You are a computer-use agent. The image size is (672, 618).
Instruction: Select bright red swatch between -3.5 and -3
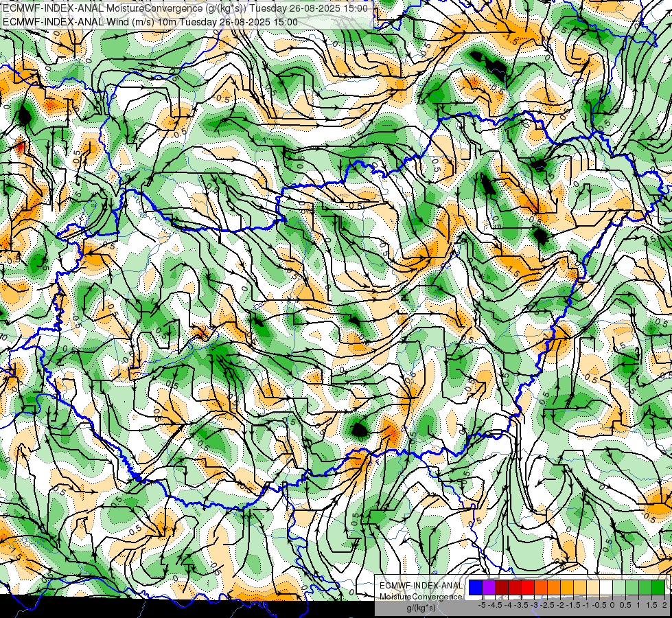[x=528, y=587]
